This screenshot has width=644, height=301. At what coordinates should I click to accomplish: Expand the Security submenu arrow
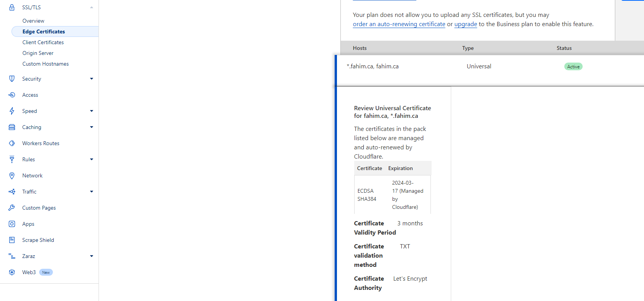(92, 79)
